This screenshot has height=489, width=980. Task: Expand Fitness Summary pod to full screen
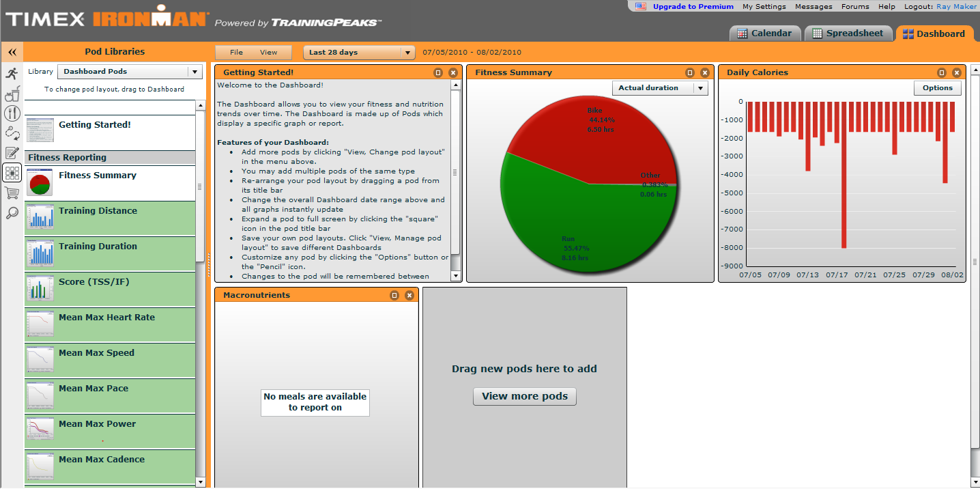tap(690, 72)
